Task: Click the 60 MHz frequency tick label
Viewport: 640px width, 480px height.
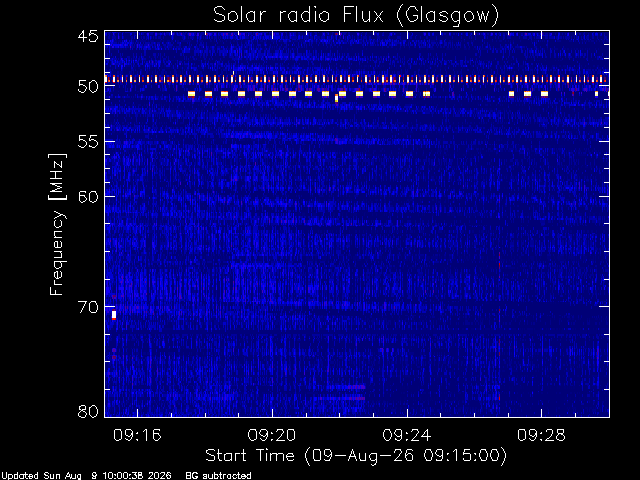Action: (x=88, y=196)
